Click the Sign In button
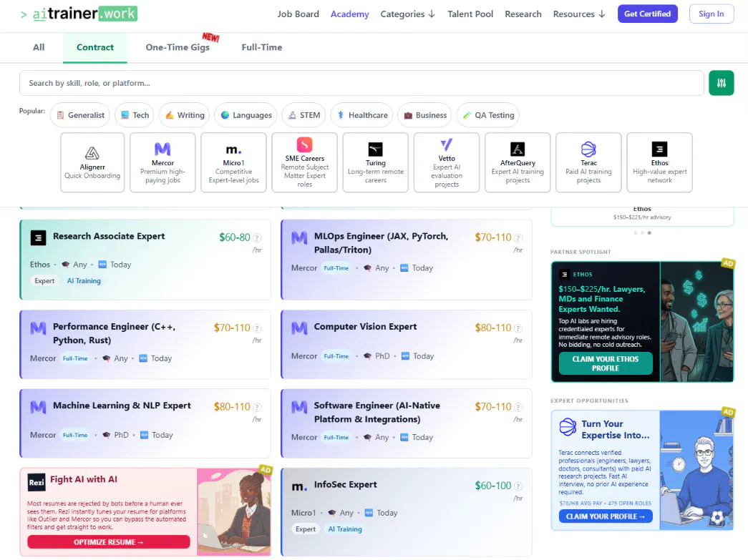The height and width of the screenshot is (560, 748). click(711, 14)
